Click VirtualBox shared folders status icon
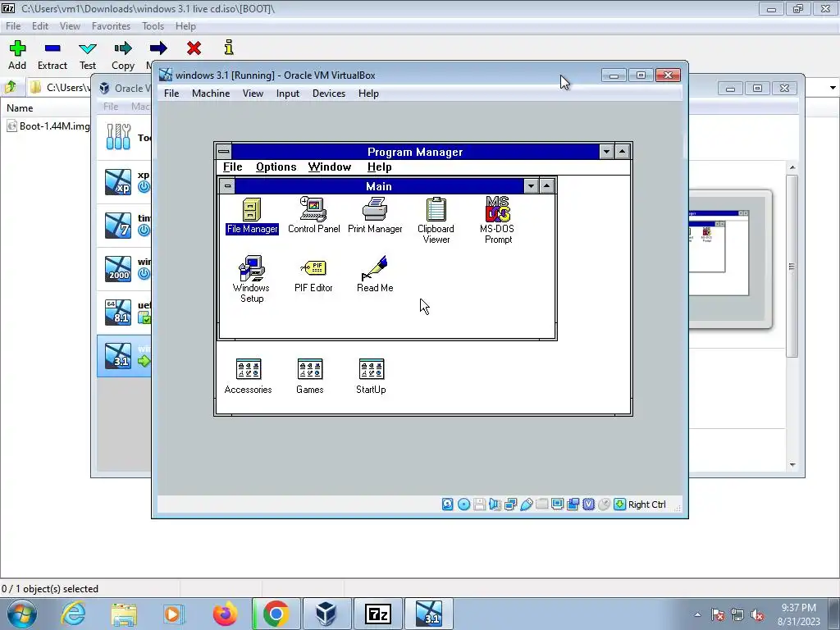This screenshot has height=630, width=840. point(541,504)
